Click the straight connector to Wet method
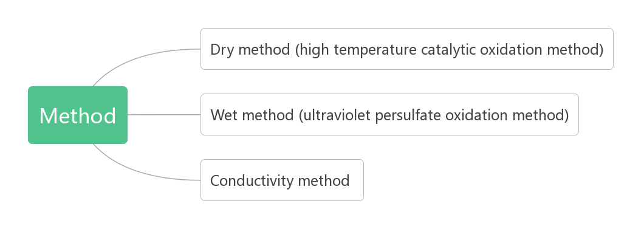 click(x=164, y=115)
